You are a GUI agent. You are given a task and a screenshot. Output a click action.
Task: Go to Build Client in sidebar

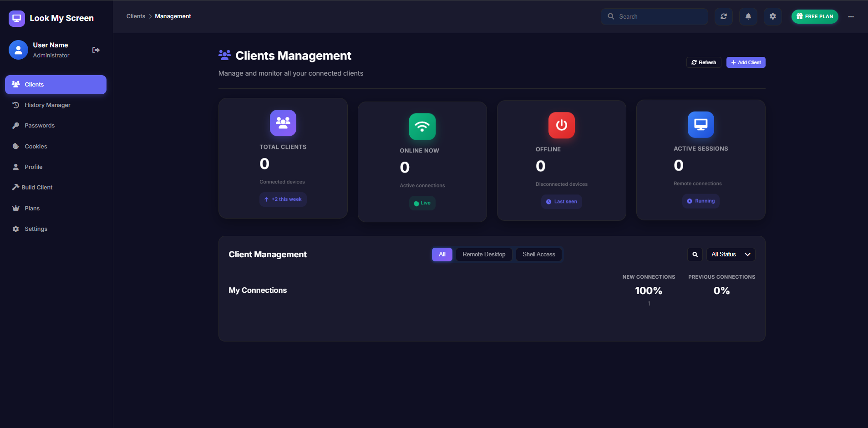pyautogui.click(x=37, y=188)
